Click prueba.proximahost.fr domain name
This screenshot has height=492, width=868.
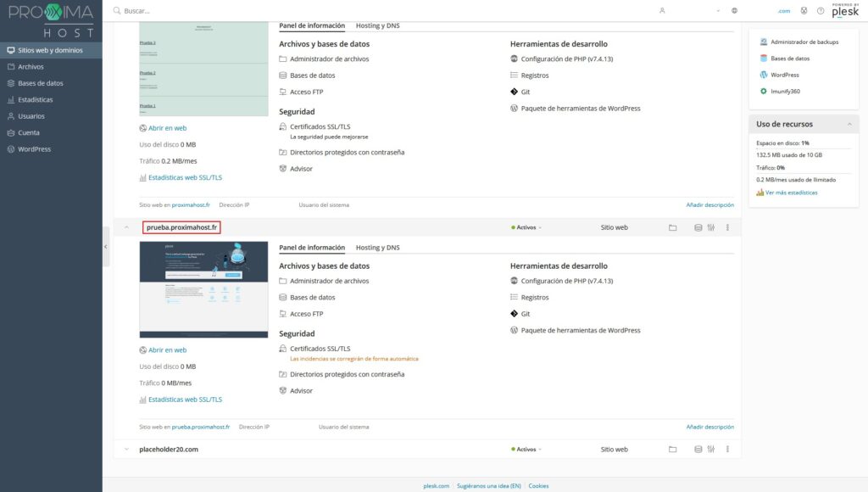[x=181, y=227]
